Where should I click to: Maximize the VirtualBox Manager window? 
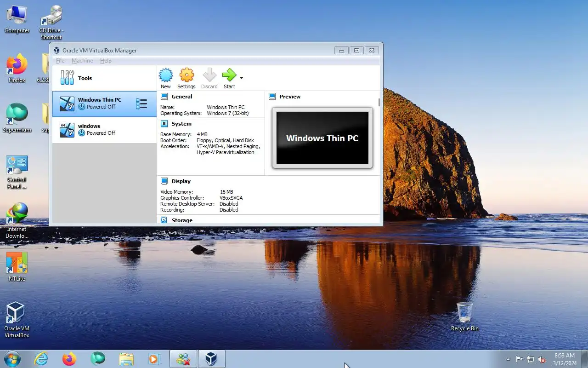pyautogui.click(x=356, y=51)
